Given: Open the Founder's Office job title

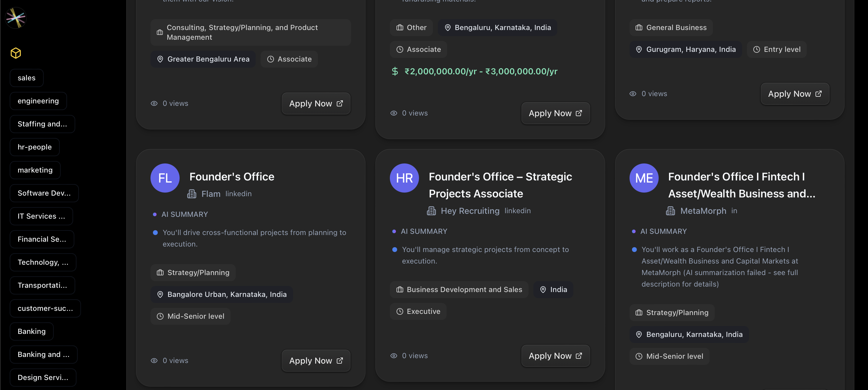Looking at the screenshot, I should (232, 177).
